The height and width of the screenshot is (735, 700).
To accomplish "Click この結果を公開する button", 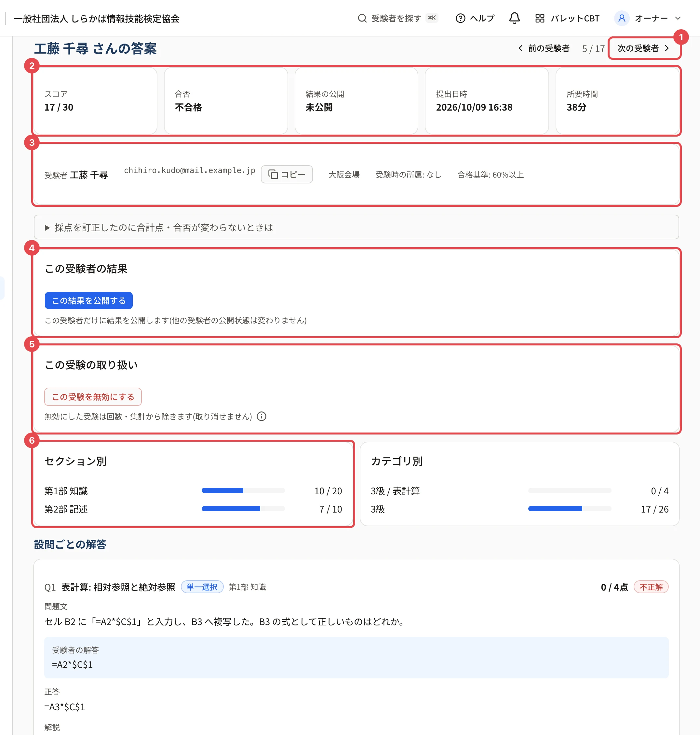I will click(x=88, y=301).
